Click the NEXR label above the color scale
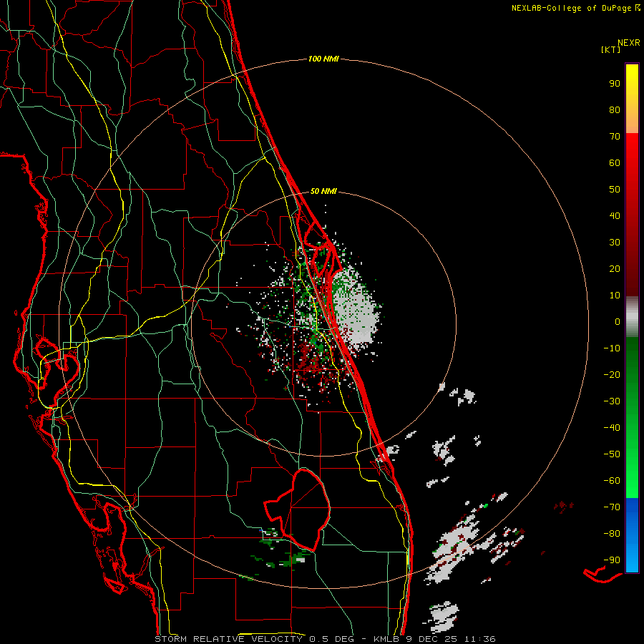 (x=628, y=43)
